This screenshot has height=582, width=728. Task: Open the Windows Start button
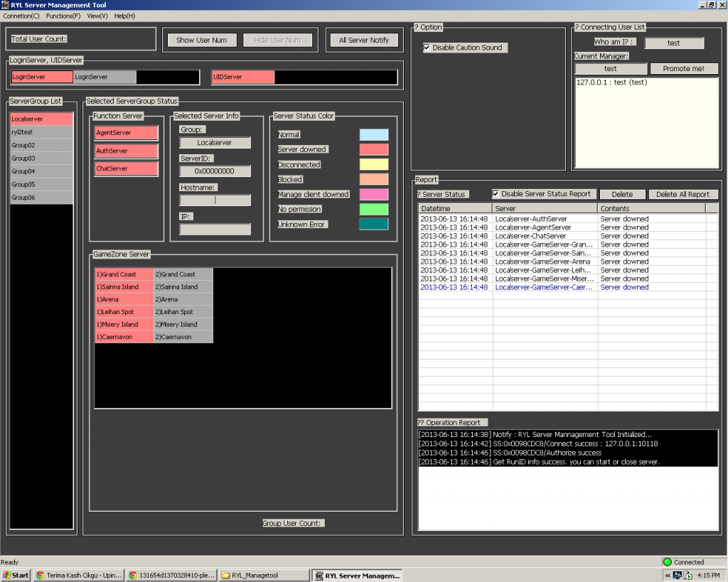pyautogui.click(x=16, y=575)
